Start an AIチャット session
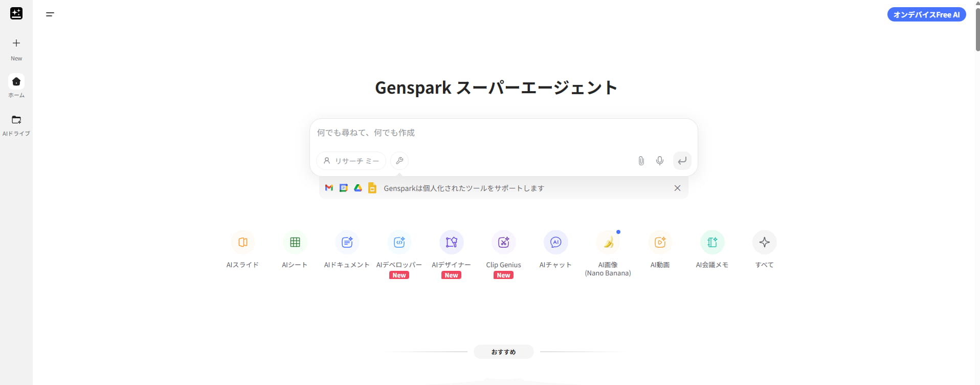The height and width of the screenshot is (385, 980). click(x=555, y=242)
